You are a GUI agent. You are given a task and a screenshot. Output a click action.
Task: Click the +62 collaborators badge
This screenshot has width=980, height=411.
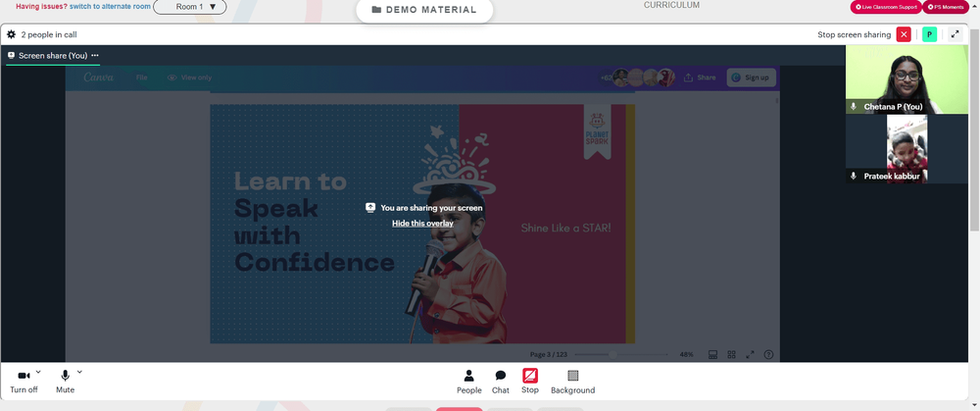606,77
